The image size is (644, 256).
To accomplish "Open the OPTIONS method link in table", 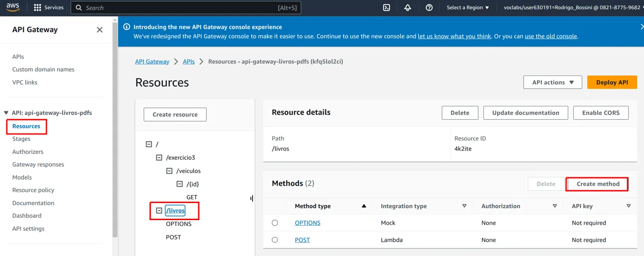I will [x=308, y=223].
